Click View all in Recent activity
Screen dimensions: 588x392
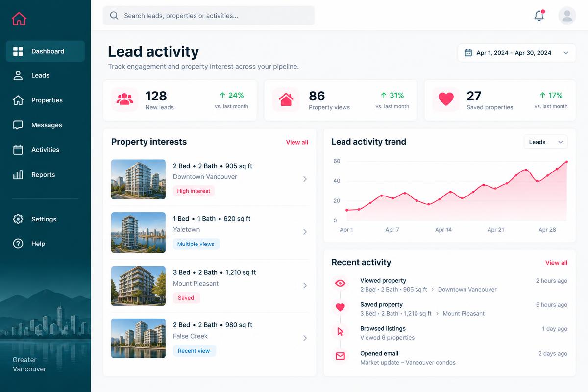coord(556,263)
